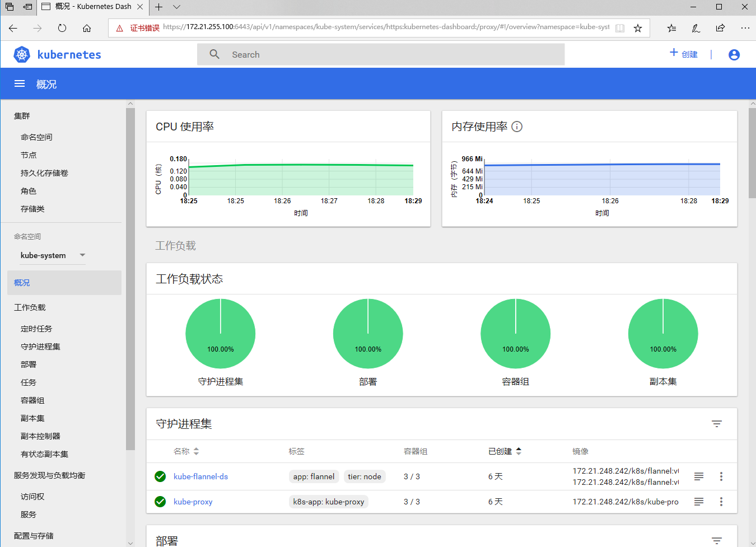
Task: Open the hamburger navigation menu icon
Action: point(20,84)
